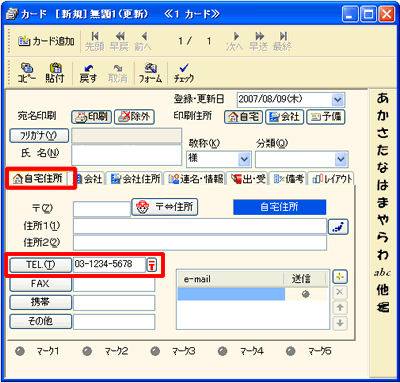Click the red phone icon next to TEL

[152, 265]
